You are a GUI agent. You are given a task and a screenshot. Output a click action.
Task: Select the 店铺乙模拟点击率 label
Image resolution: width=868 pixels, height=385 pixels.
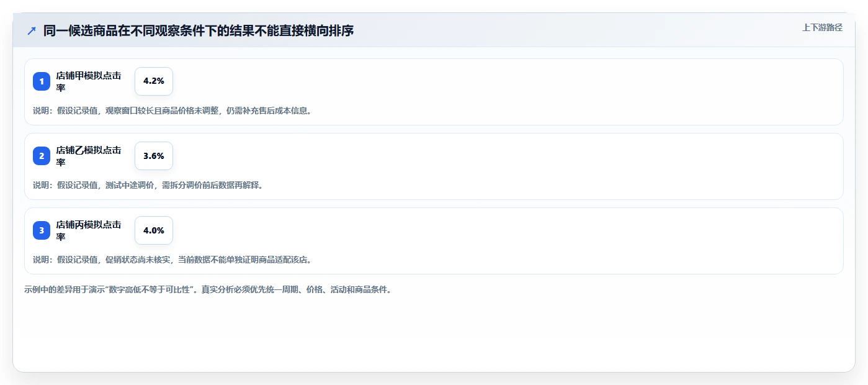[89, 156]
